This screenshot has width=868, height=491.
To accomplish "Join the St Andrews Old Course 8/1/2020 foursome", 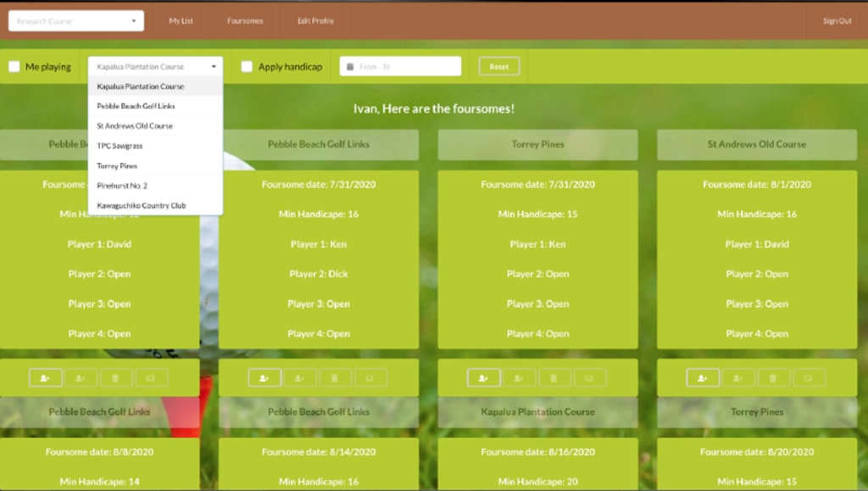I will [703, 378].
